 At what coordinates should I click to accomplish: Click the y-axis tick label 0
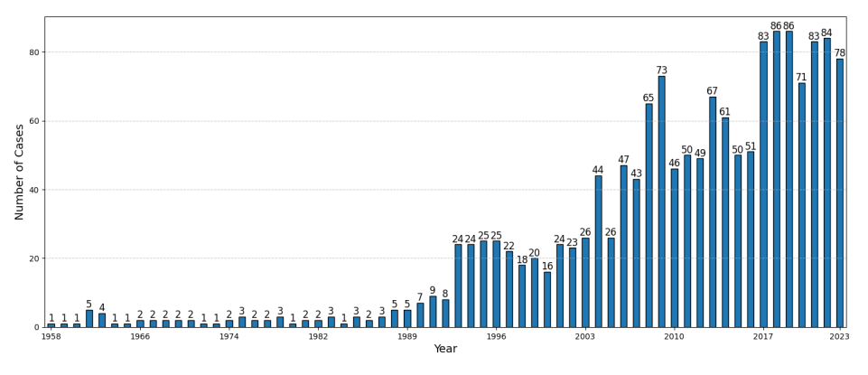click(37, 327)
